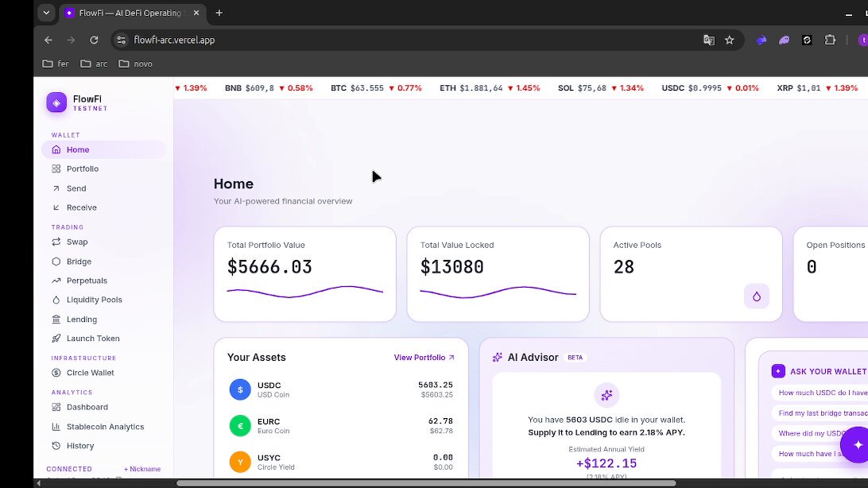Click the translate page icon

pos(708,40)
